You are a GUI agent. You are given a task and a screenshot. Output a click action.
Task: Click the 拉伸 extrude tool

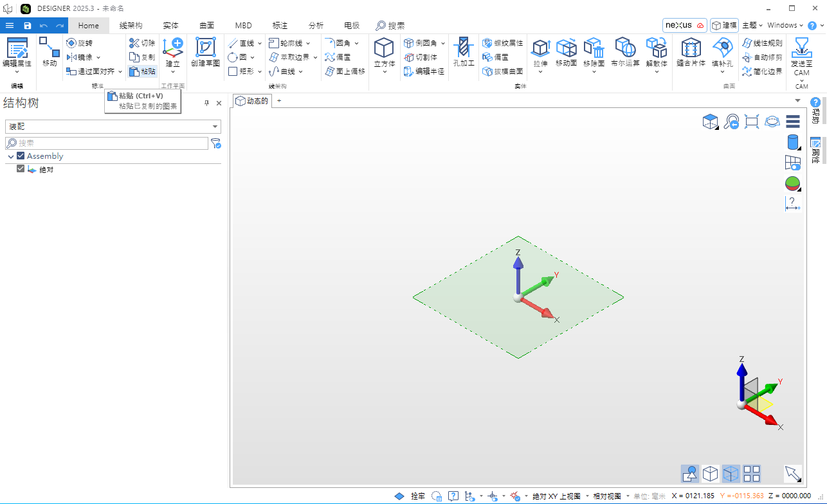click(x=540, y=50)
